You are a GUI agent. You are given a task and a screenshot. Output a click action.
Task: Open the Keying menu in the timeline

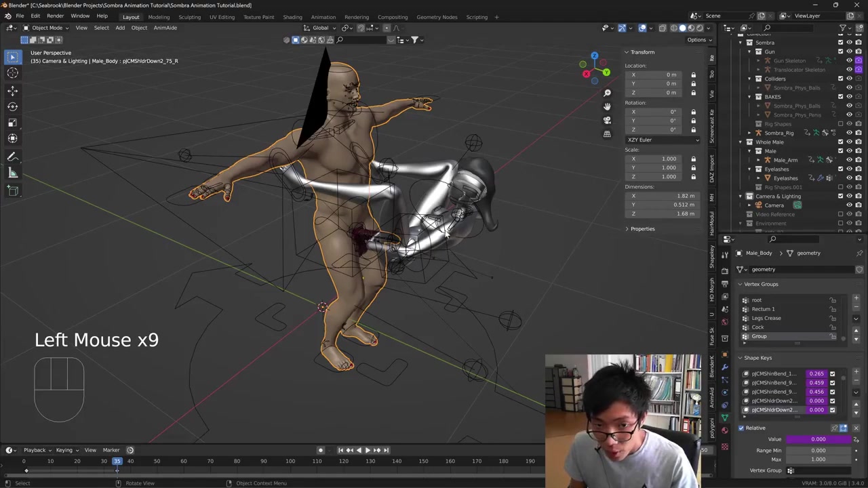pyautogui.click(x=64, y=450)
